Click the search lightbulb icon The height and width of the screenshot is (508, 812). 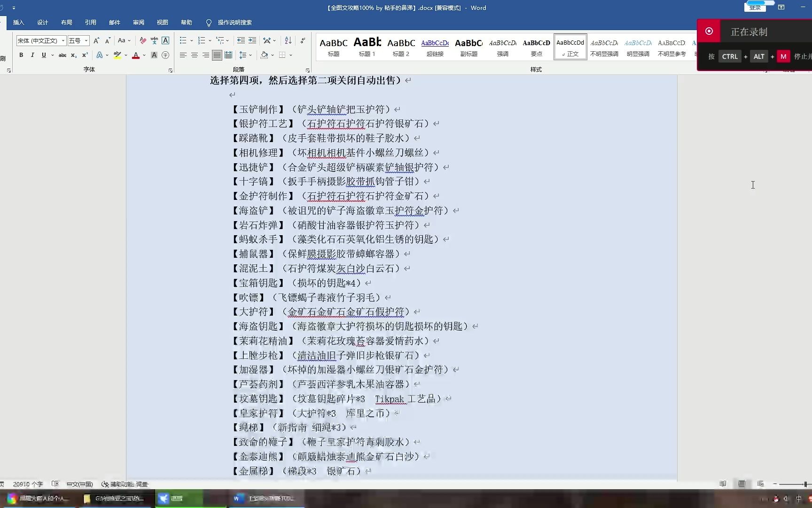click(209, 23)
